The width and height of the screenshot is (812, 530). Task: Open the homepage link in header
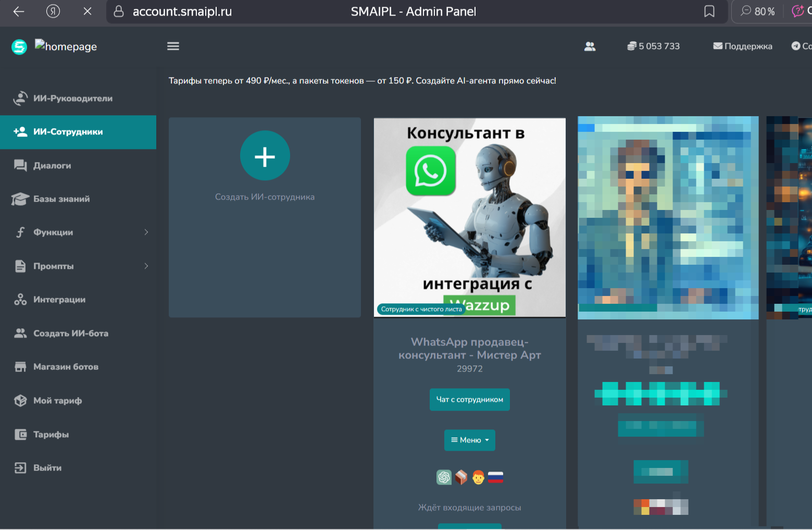pos(66,46)
